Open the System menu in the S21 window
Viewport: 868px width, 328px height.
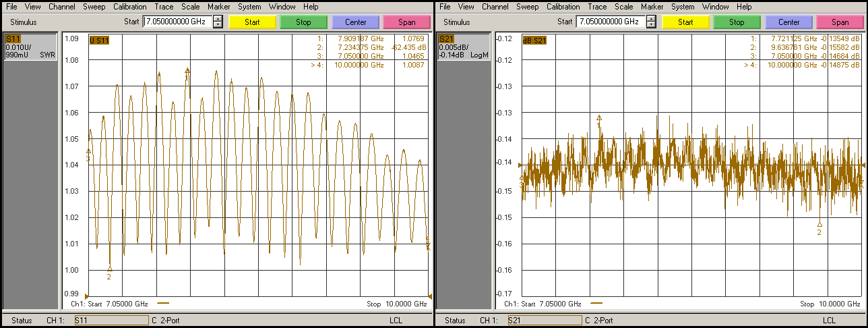[x=683, y=7]
